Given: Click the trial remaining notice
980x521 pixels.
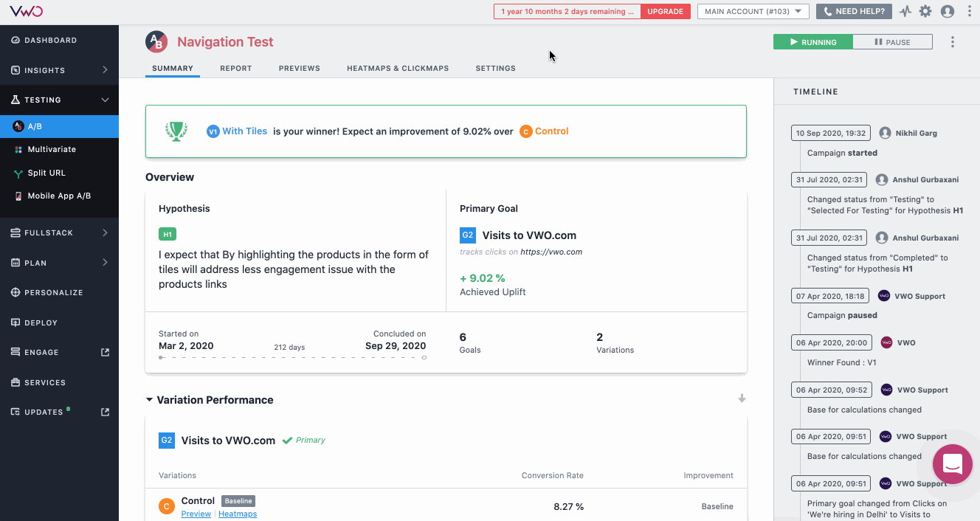Looking at the screenshot, I should 567,11.
